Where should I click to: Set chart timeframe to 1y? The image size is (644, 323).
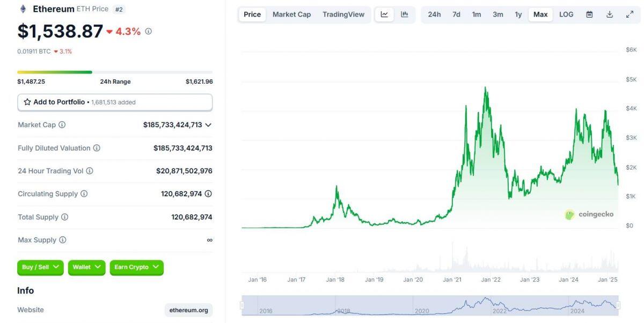(518, 14)
